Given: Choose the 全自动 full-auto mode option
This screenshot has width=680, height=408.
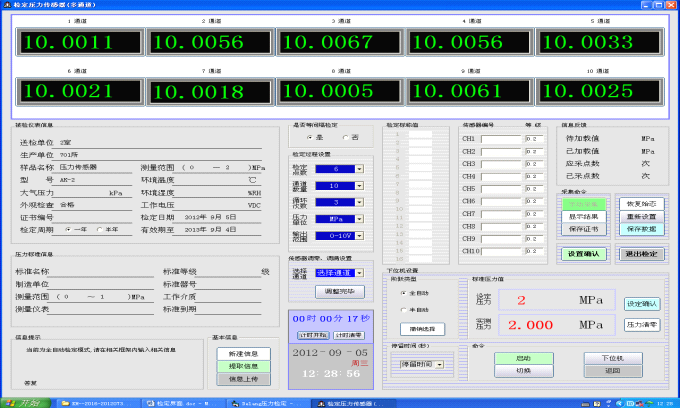Looking at the screenshot, I should [403, 293].
